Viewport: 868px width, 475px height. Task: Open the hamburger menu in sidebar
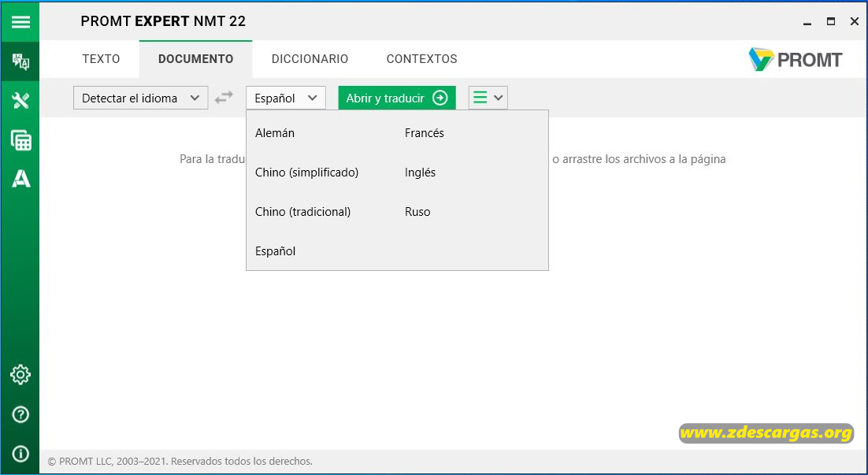[x=20, y=21]
